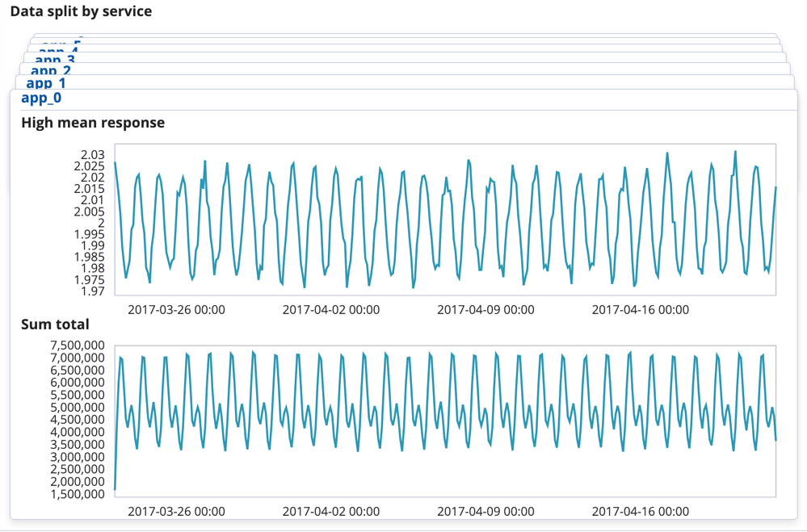The height and width of the screenshot is (532, 807).
Task: Click inside the Sum total plot area
Action: tap(444, 420)
